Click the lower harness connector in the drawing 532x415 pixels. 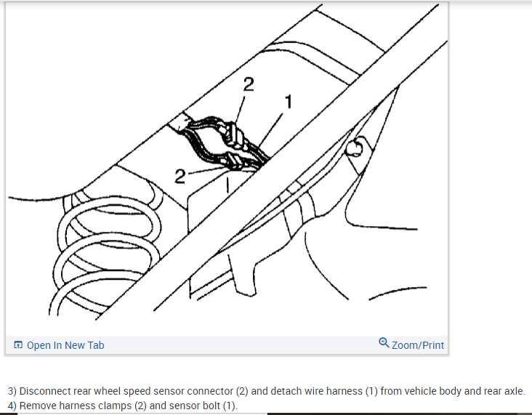232,161
